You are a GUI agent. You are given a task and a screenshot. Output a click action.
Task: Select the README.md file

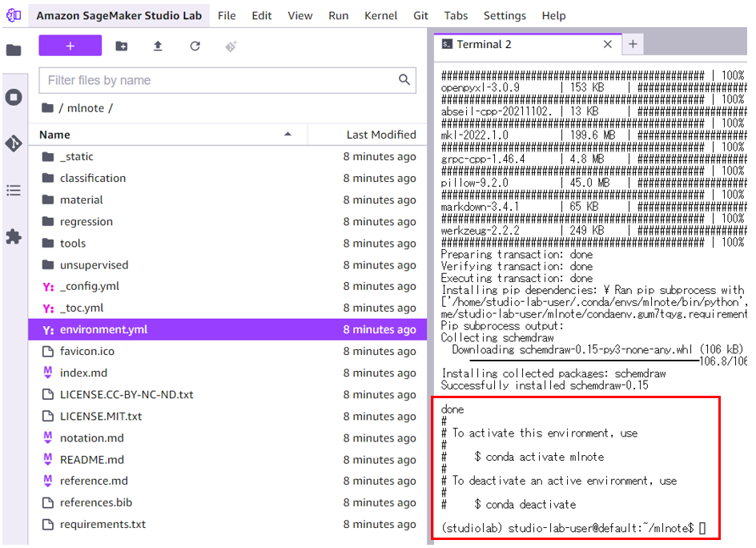click(x=227, y=460)
